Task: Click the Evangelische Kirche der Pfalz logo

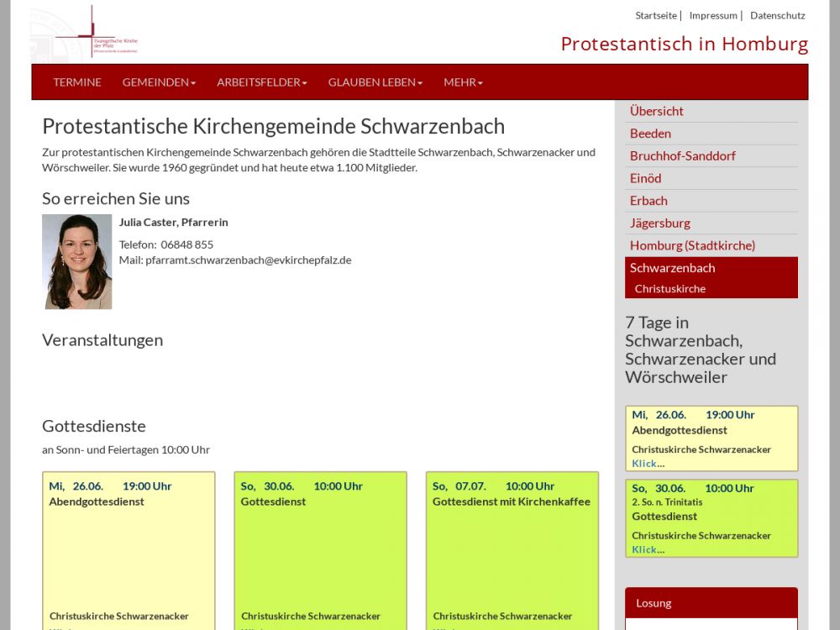Action: pyautogui.click(x=85, y=34)
